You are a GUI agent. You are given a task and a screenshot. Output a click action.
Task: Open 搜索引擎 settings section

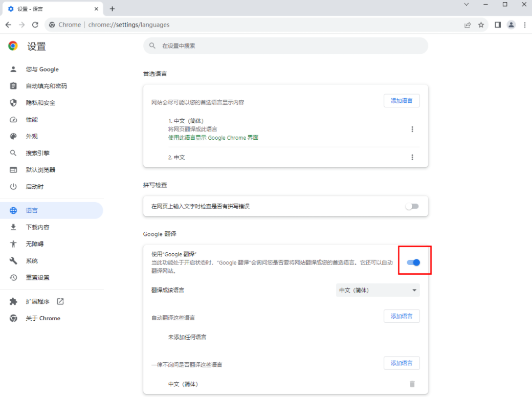(x=52, y=153)
